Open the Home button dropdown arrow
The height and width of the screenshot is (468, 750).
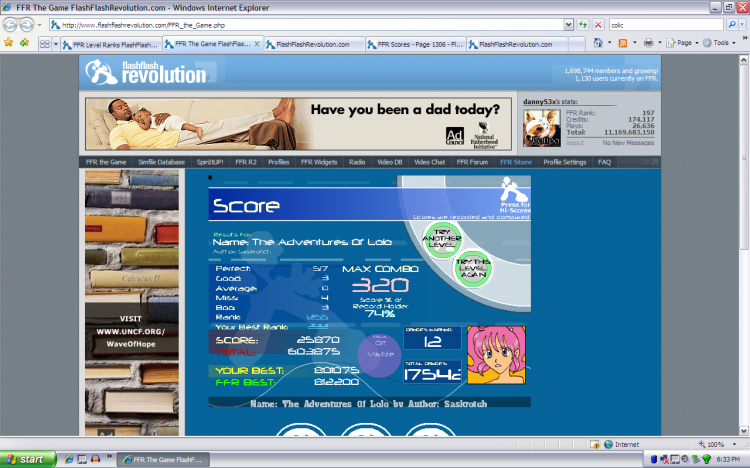coord(609,43)
